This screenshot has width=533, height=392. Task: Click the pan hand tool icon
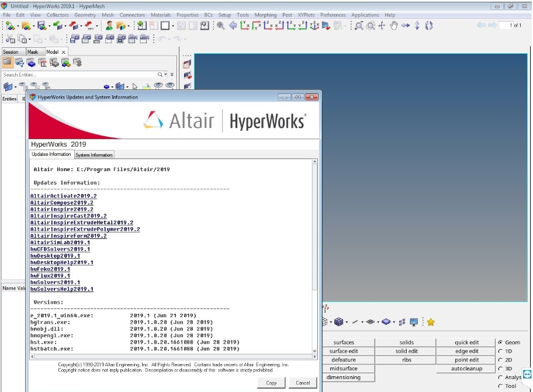click(x=393, y=26)
